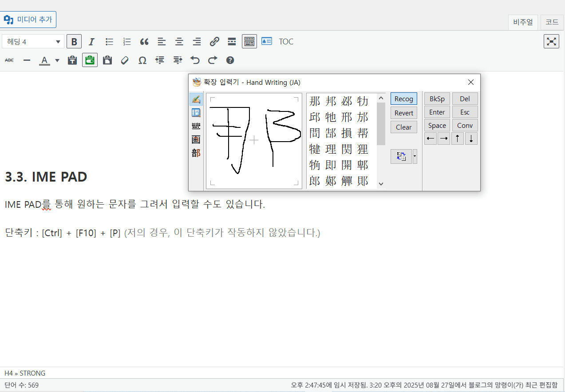Open keyboard shortcuts help question mark icon

tap(230, 60)
